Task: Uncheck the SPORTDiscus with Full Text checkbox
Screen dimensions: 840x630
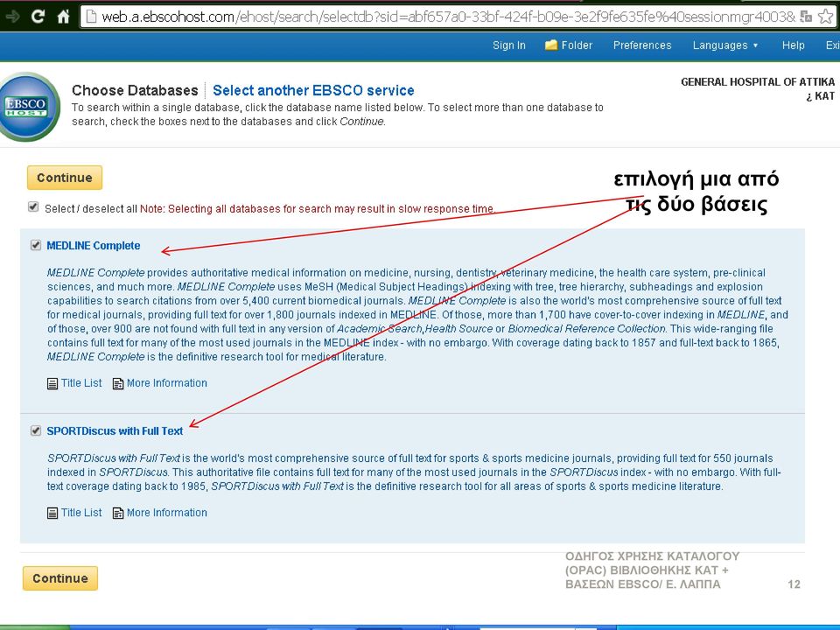Action: coord(36,430)
